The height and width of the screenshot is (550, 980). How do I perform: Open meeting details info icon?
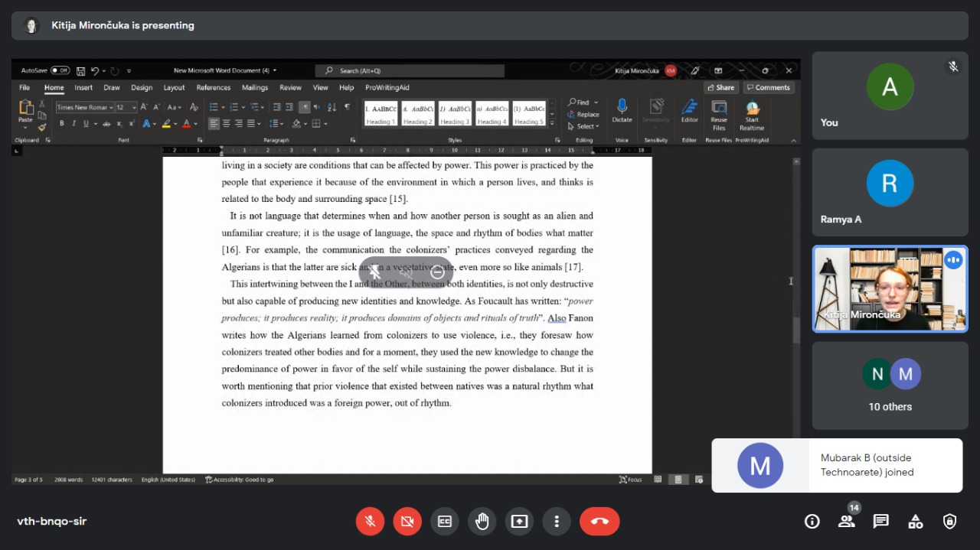[812, 522]
